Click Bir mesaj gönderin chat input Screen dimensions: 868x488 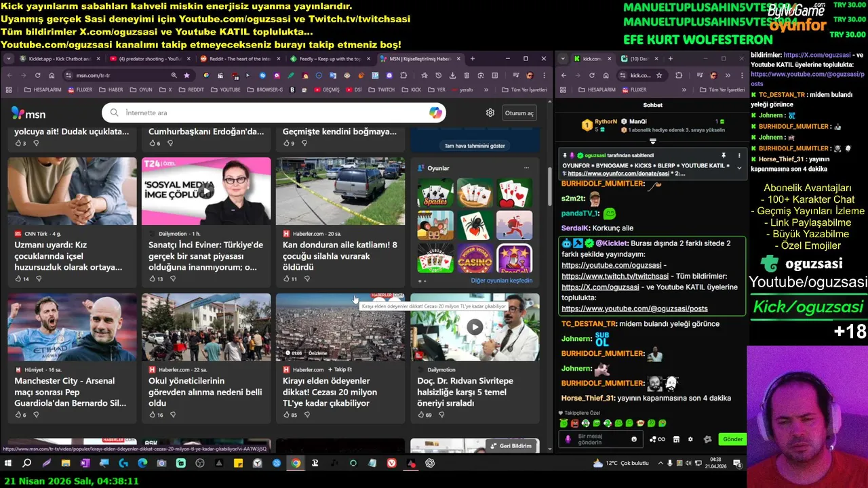[600, 439]
